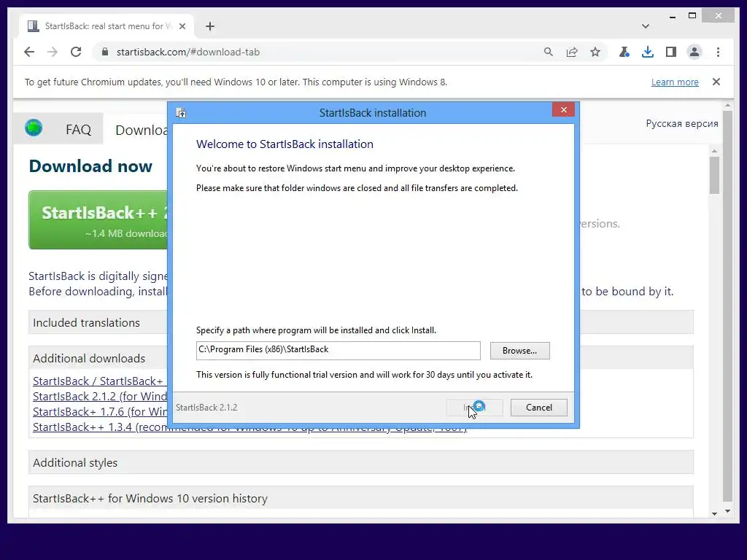
Task: Click the StartIsBack 2.1.2 version label
Action: coord(206,408)
